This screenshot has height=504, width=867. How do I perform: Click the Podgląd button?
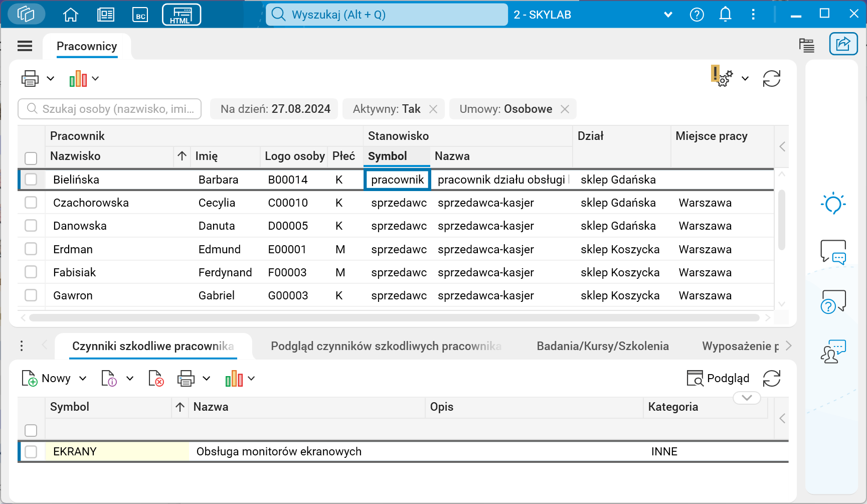point(718,379)
